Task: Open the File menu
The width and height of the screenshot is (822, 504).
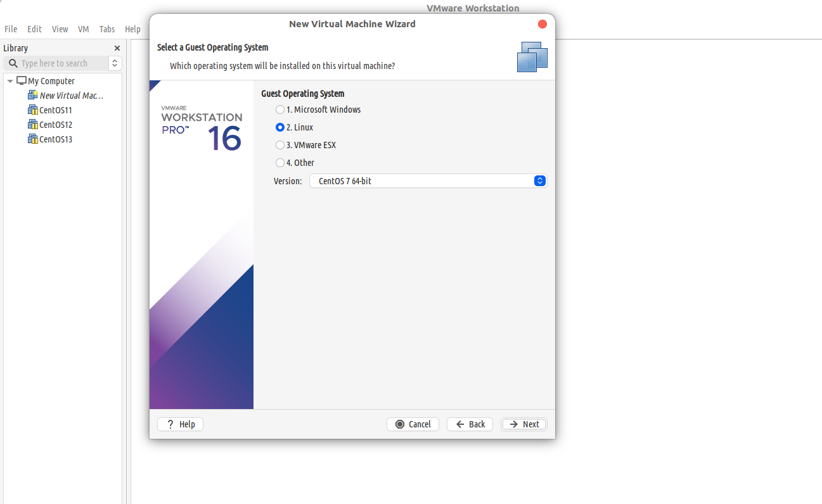Action: click(11, 29)
